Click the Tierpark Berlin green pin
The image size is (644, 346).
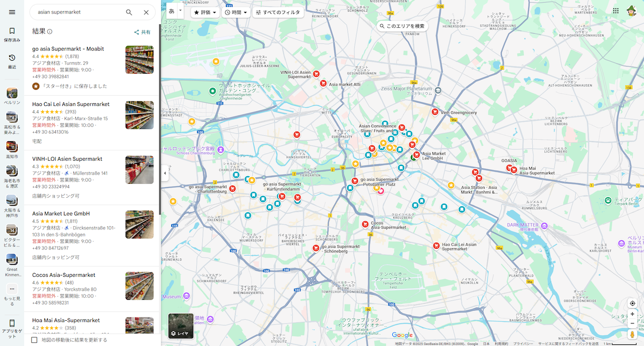(608, 200)
